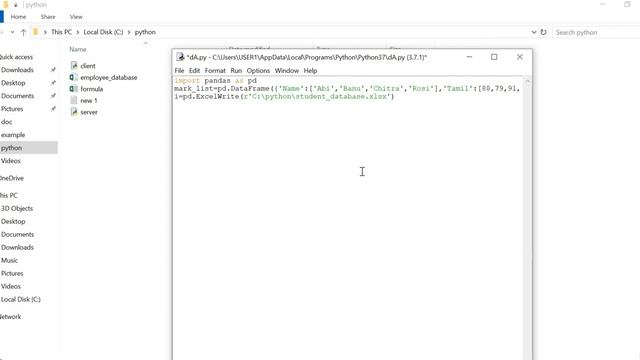Viewport: 640px width, 360px height.
Task: Open Desktop under Quick access
Action: [13, 83]
